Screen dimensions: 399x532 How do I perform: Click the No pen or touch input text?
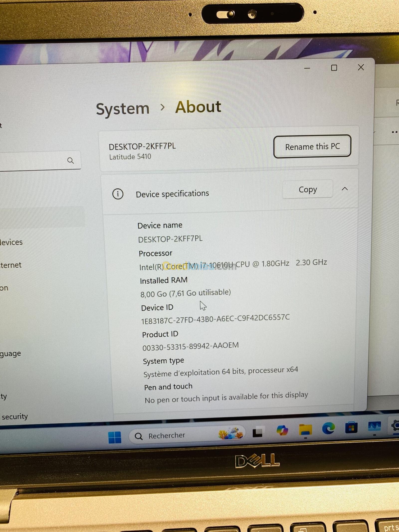pyautogui.click(x=226, y=397)
